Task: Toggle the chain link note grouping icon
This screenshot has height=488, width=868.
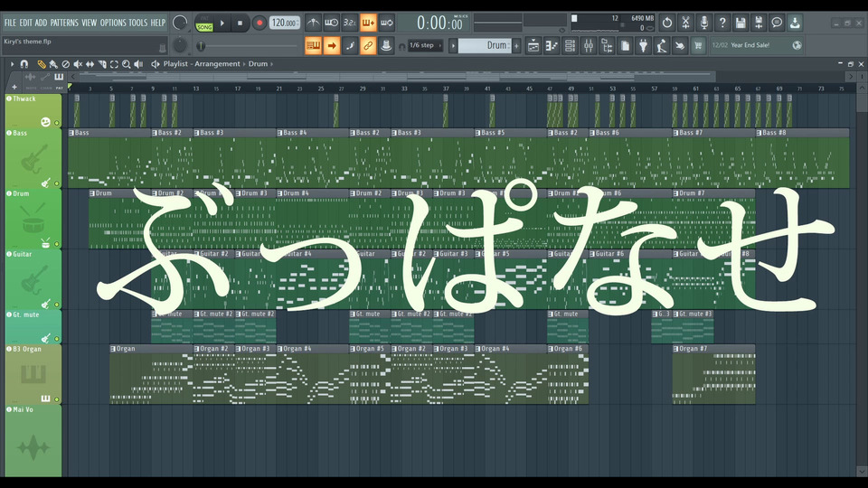Action: coord(368,45)
